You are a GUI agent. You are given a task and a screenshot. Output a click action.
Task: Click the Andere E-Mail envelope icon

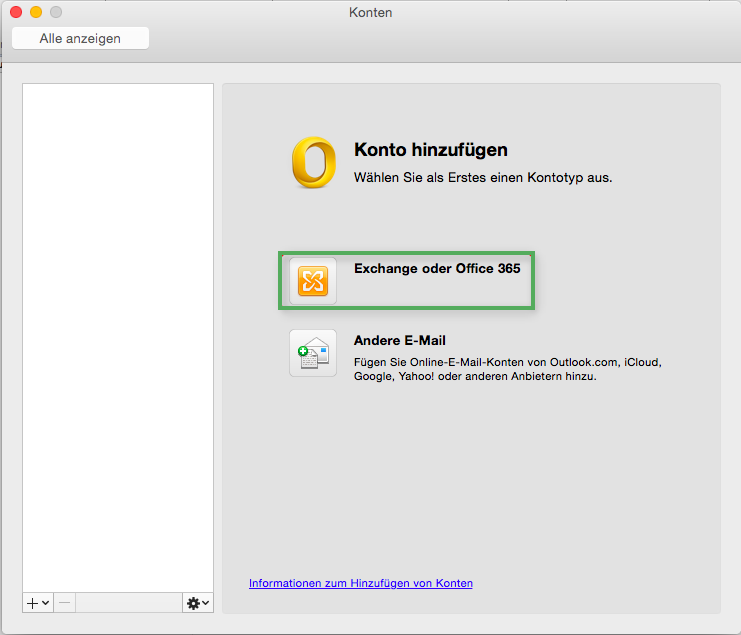[x=313, y=353]
